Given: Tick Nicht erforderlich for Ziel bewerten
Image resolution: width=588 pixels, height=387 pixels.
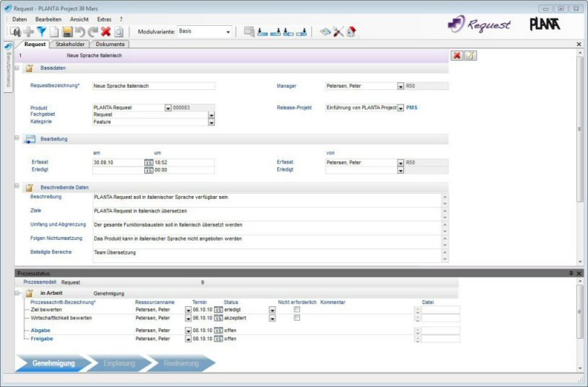Looking at the screenshot, I should 297,309.
